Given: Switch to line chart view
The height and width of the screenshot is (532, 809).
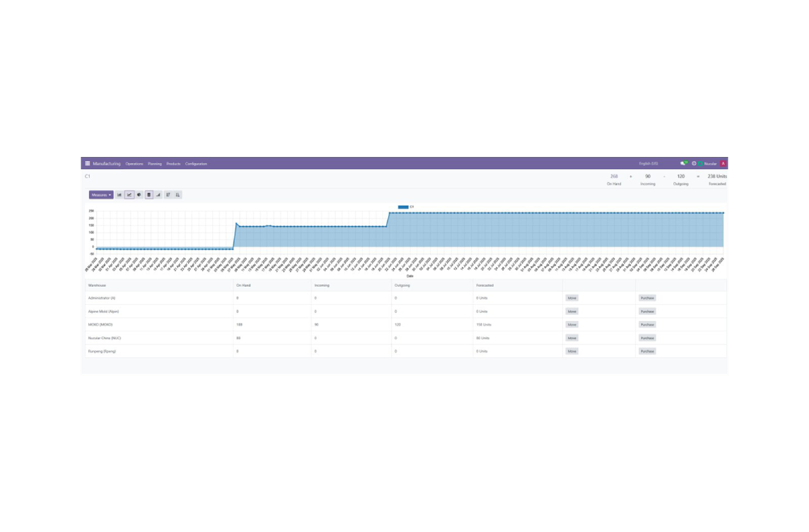Looking at the screenshot, I should click(129, 195).
